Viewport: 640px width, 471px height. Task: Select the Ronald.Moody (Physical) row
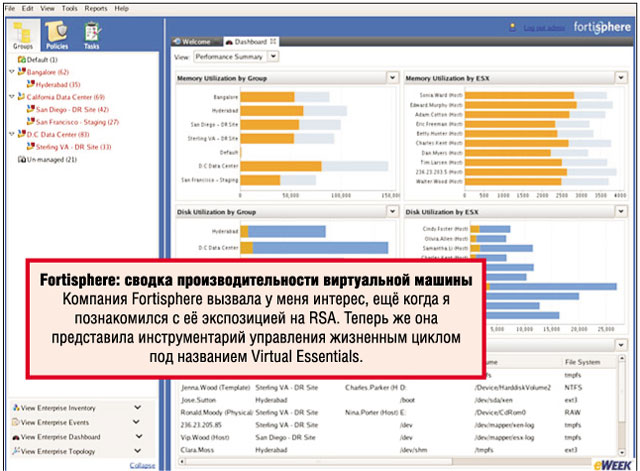pyautogui.click(x=398, y=413)
